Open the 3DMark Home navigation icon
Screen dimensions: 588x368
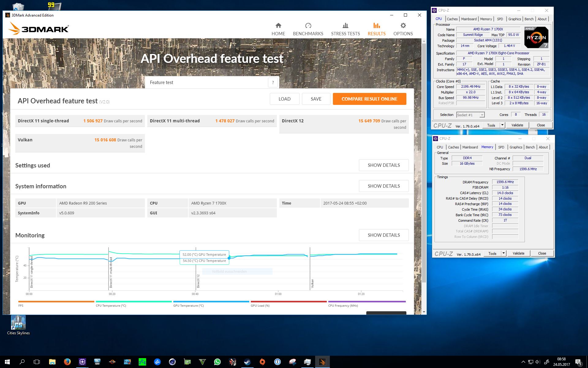point(278,26)
